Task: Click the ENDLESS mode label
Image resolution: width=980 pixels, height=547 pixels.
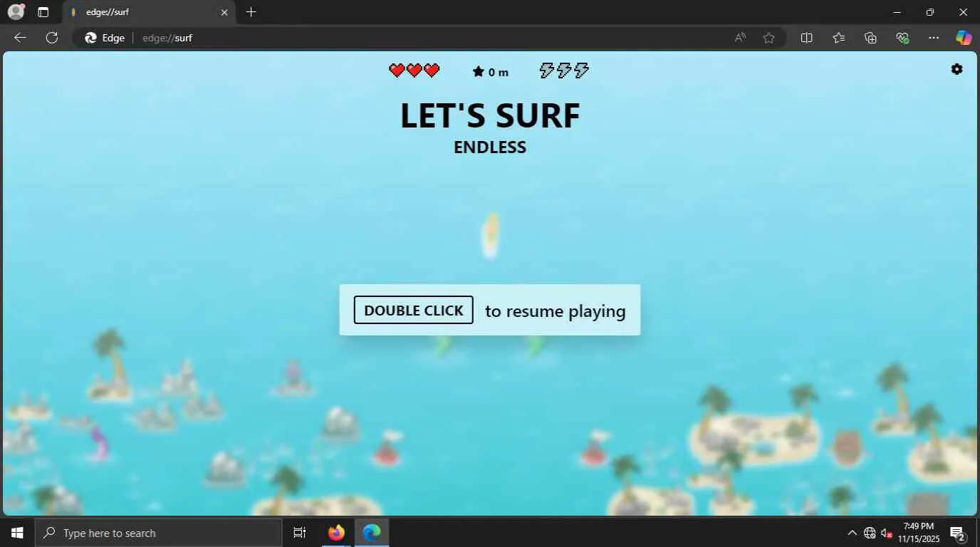Action: click(490, 147)
